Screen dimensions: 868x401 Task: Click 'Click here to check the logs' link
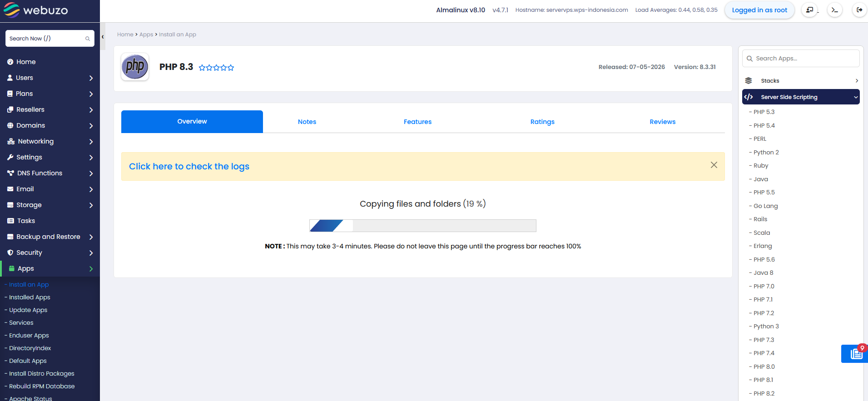[189, 166]
